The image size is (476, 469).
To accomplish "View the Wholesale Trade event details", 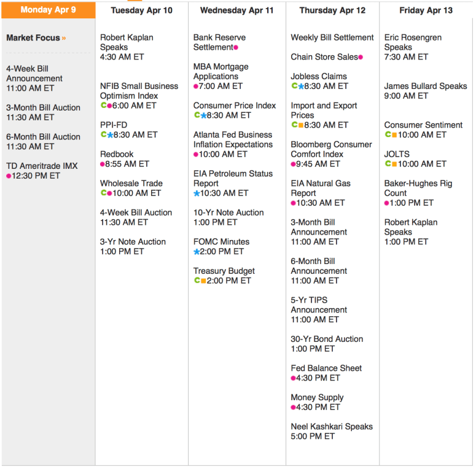I will tap(131, 183).
